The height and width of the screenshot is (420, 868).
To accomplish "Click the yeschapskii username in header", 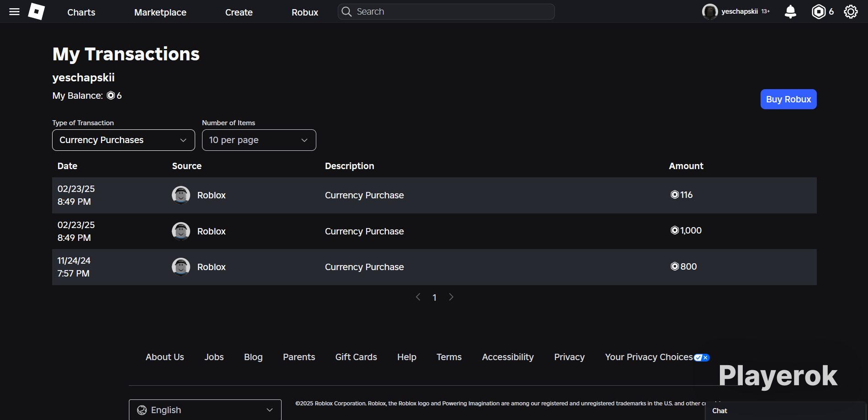I will (x=740, y=11).
